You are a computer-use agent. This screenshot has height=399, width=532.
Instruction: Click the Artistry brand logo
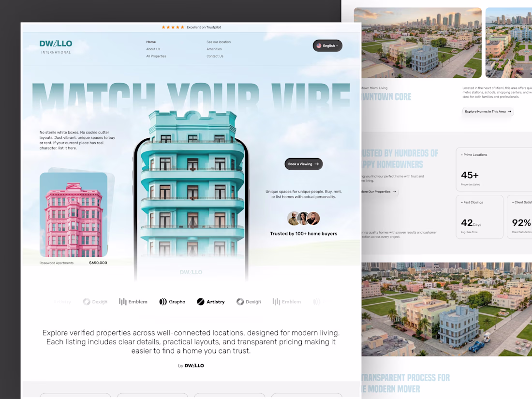pyautogui.click(x=211, y=302)
